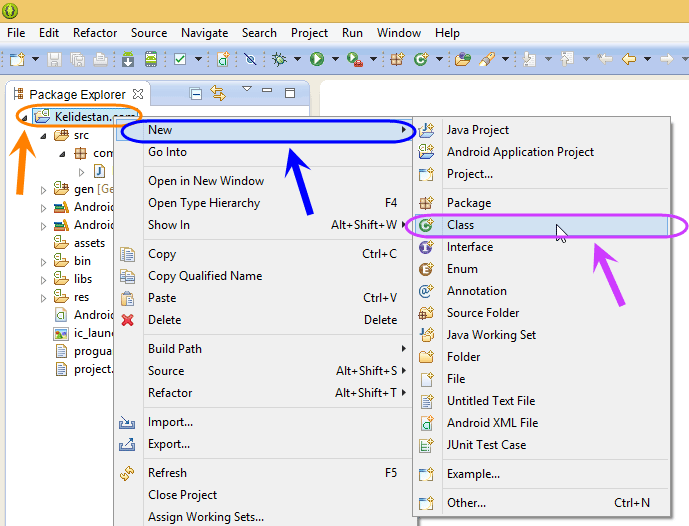Choose Android Application Project entry
The height and width of the screenshot is (526, 689).
pos(541,152)
